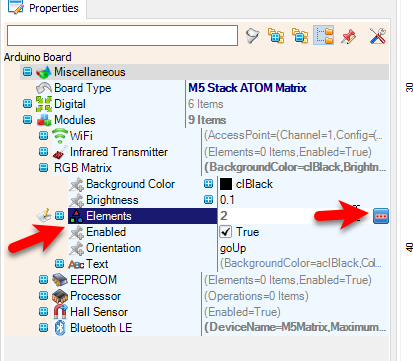Toggle the Enabled True checkbox

point(226,232)
